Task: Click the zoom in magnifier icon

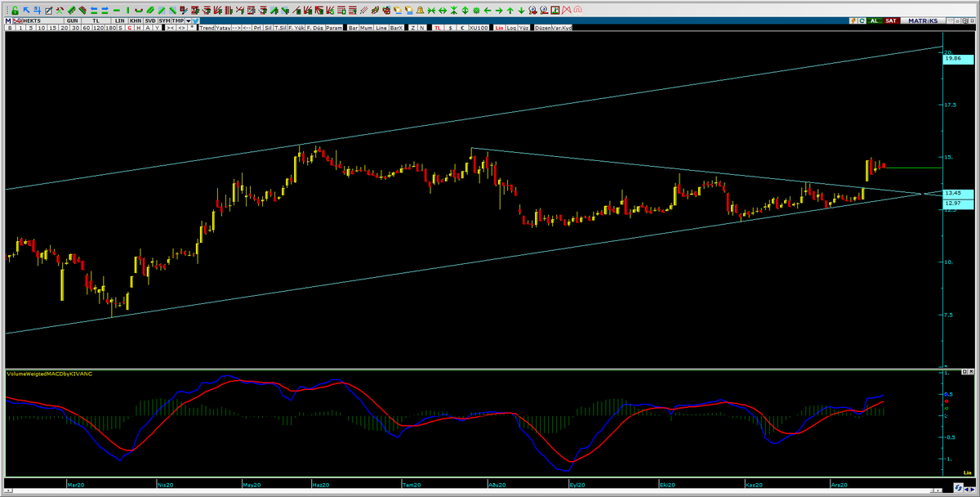Action: 532,11
